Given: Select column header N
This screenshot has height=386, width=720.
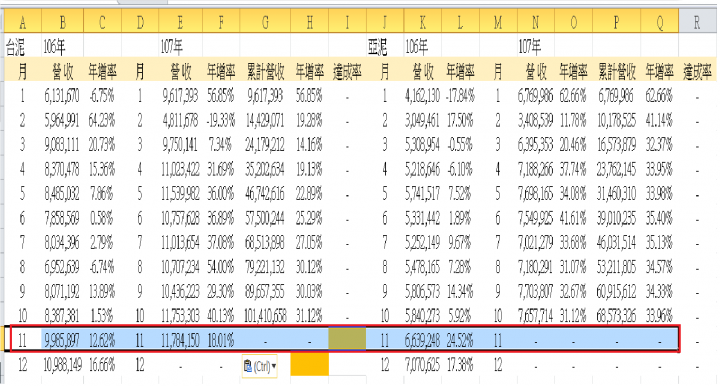Looking at the screenshot, I should pos(535,22).
